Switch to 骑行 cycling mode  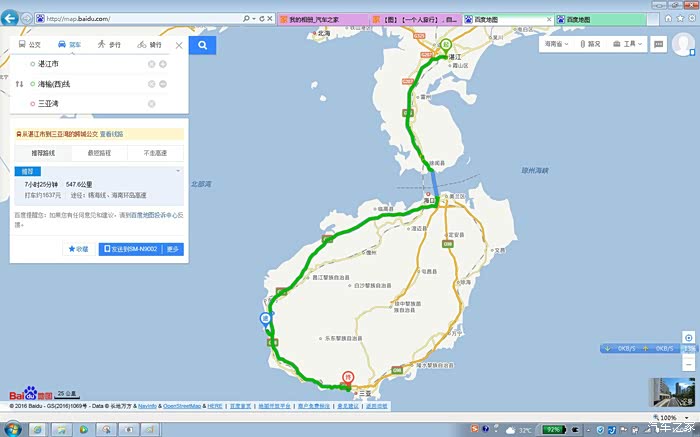pos(148,45)
